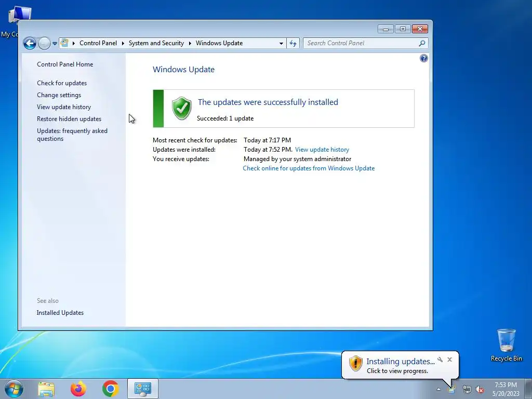The image size is (532, 399).
Task: Open Installed Updates under See also
Action: pos(60,313)
